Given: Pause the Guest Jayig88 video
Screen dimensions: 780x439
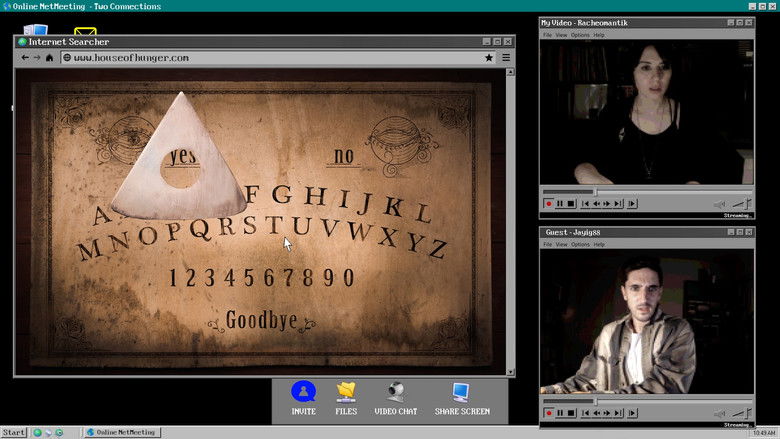Looking at the screenshot, I should click(560, 412).
